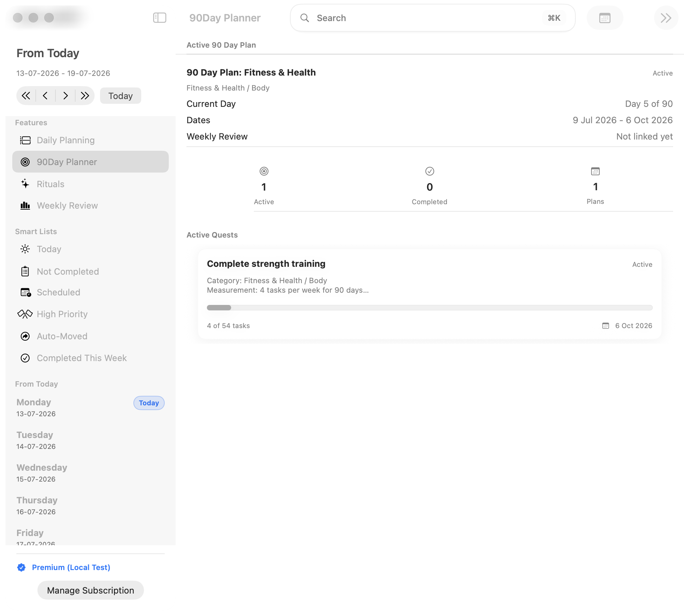Click 'Day 5 of 90' value

[649, 104]
